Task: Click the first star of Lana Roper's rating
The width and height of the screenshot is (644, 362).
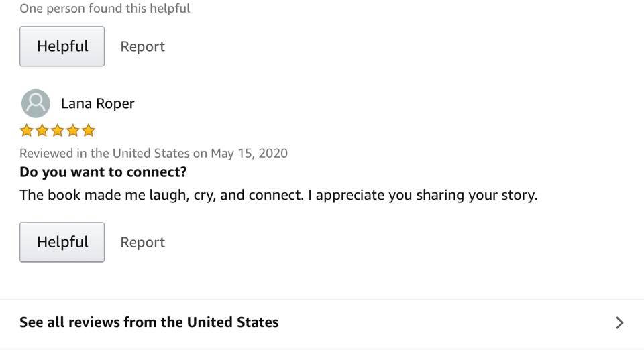Action: click(x=27, y=130)
